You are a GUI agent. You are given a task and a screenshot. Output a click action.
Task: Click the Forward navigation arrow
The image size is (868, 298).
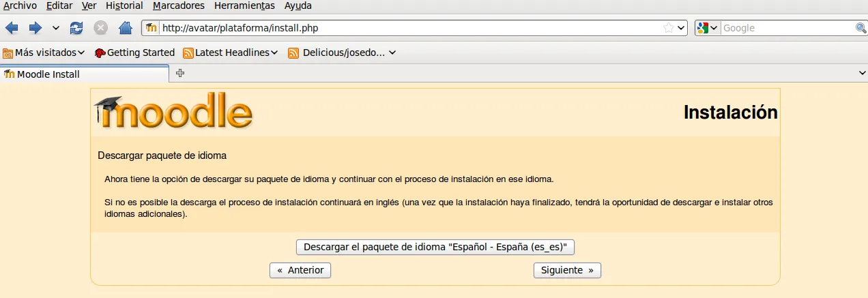click(x=35, y=28)
